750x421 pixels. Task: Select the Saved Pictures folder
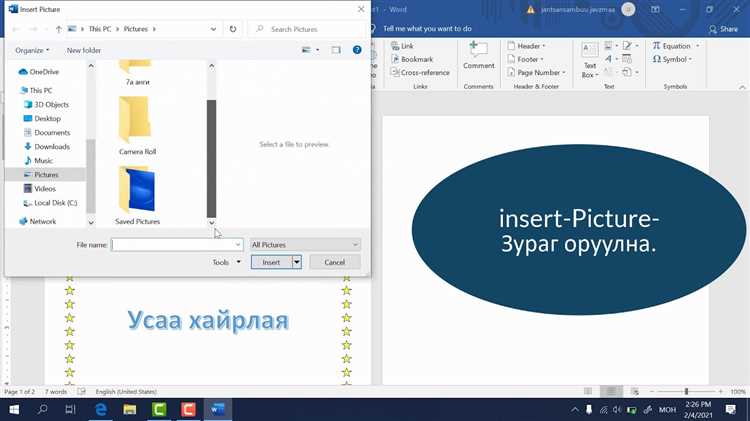coord(137,195)
